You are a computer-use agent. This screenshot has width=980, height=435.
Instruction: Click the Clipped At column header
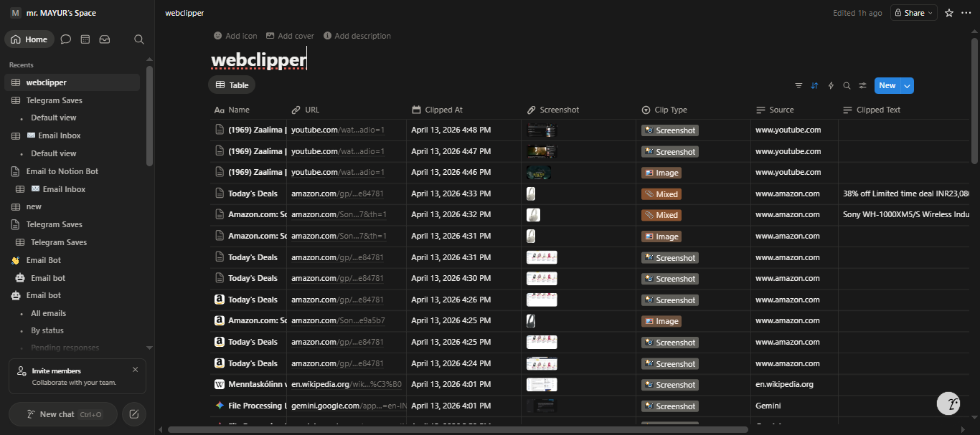463,110
